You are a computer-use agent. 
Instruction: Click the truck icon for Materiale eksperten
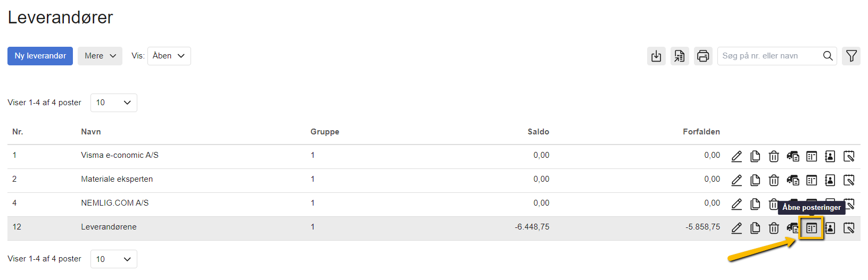click(792, 180)
